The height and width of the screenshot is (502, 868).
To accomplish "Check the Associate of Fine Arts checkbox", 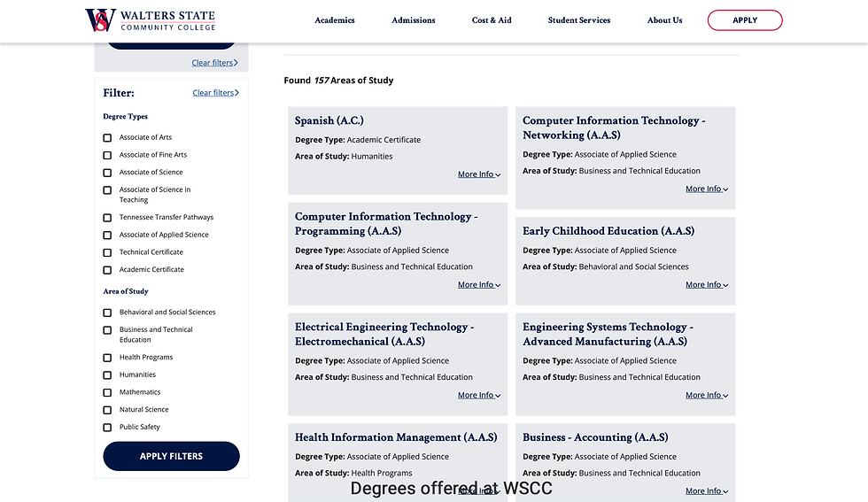I will [107, 155].
